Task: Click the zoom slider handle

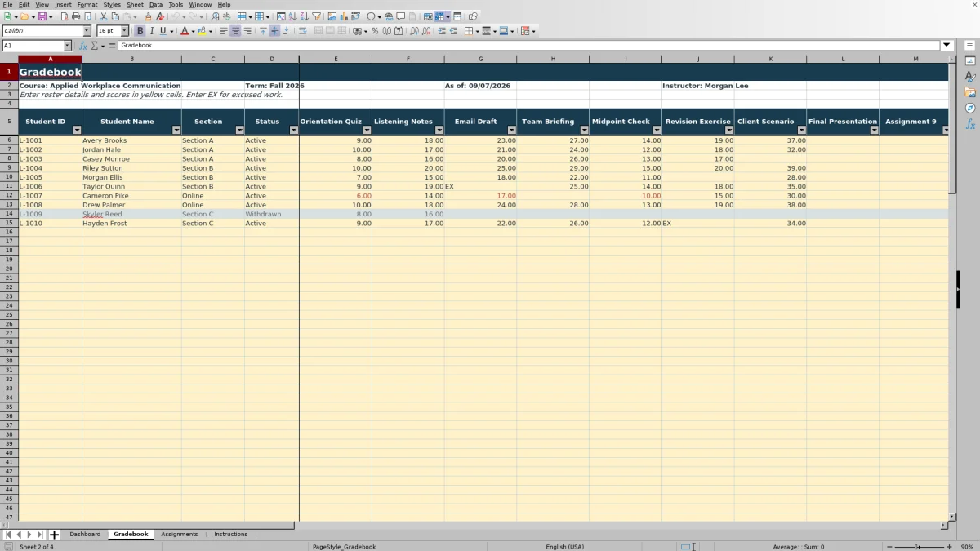Action: click(x=917, y=547)
